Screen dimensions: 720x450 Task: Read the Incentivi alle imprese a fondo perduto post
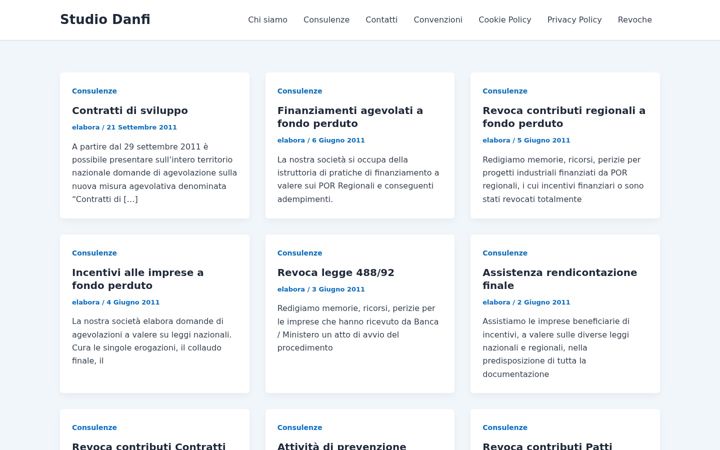(x=138, y=279)
